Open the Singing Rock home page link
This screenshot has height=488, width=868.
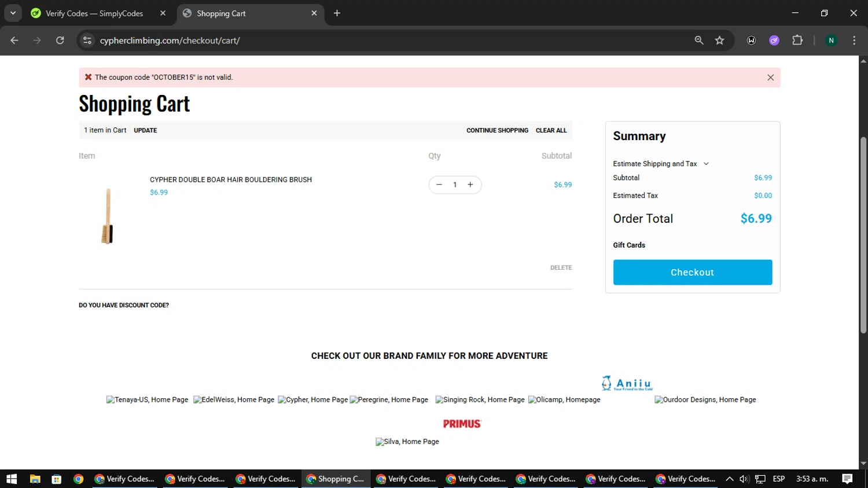click(480, 399)
